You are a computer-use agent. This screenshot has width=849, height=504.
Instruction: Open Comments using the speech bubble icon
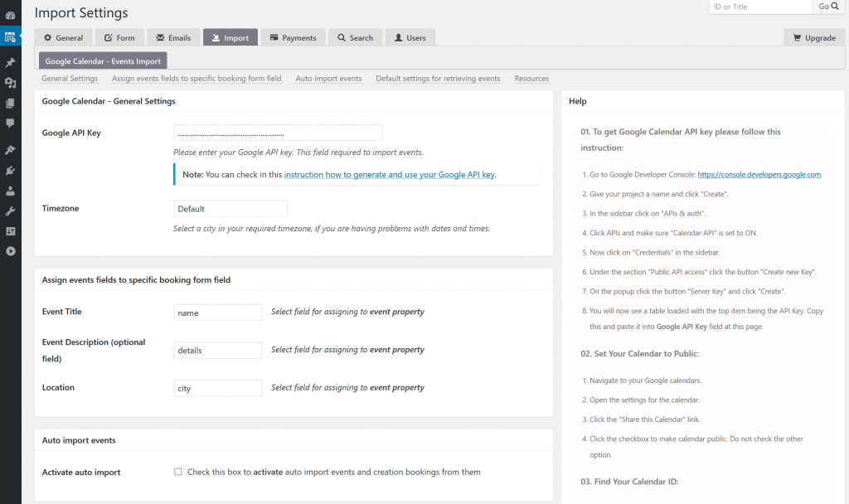click(11, 123)
